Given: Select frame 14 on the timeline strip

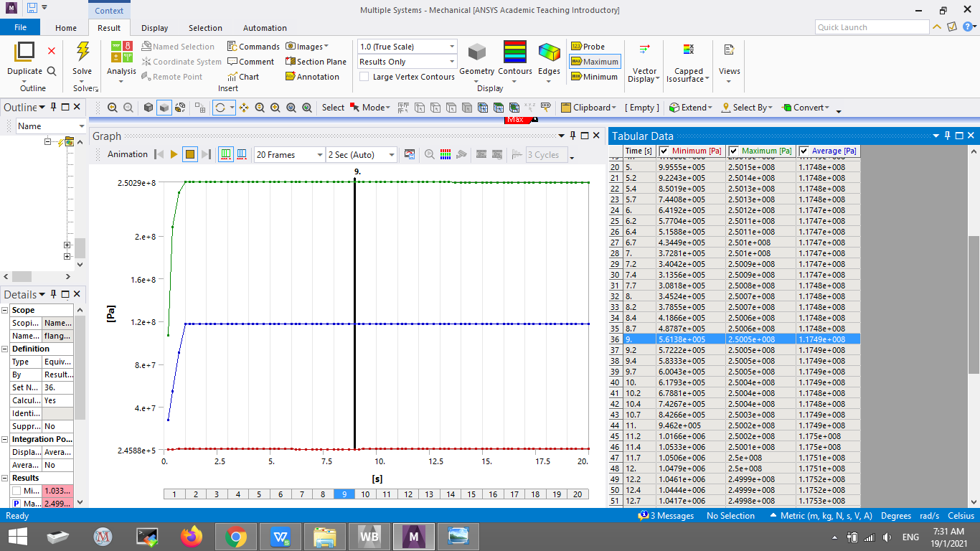Looking at the screenshot, I should click(x=451, y=494).
